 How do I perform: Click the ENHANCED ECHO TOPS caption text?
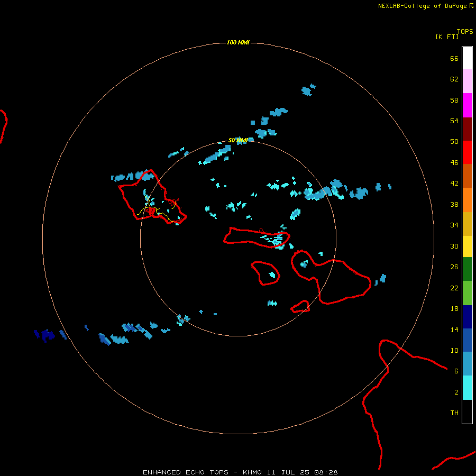click(186, 472)
